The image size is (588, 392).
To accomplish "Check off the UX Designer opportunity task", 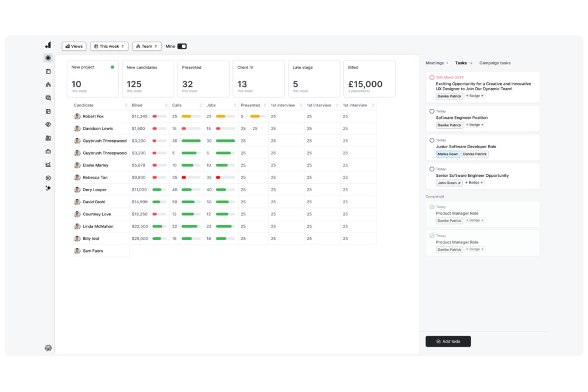I will tap(432, 77).
